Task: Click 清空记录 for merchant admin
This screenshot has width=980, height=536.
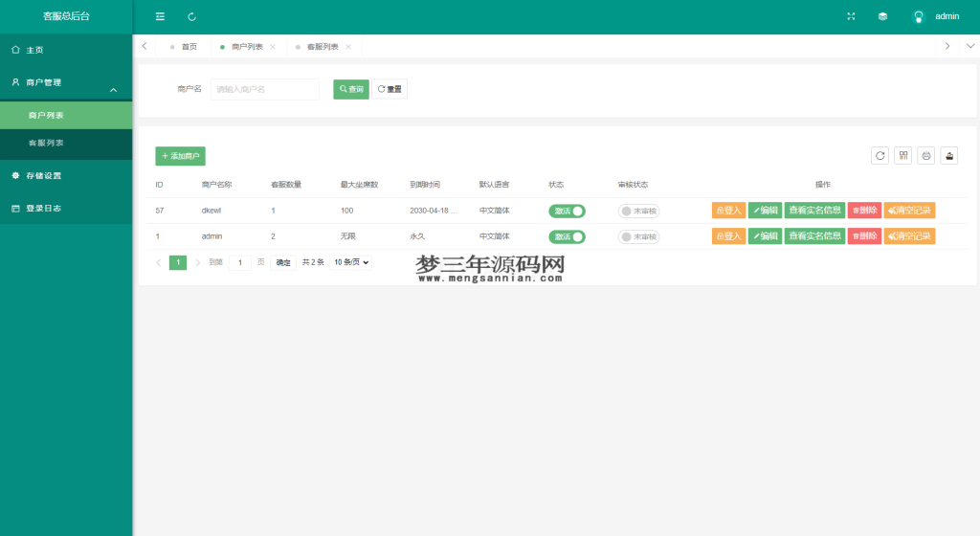Action: 909,236
